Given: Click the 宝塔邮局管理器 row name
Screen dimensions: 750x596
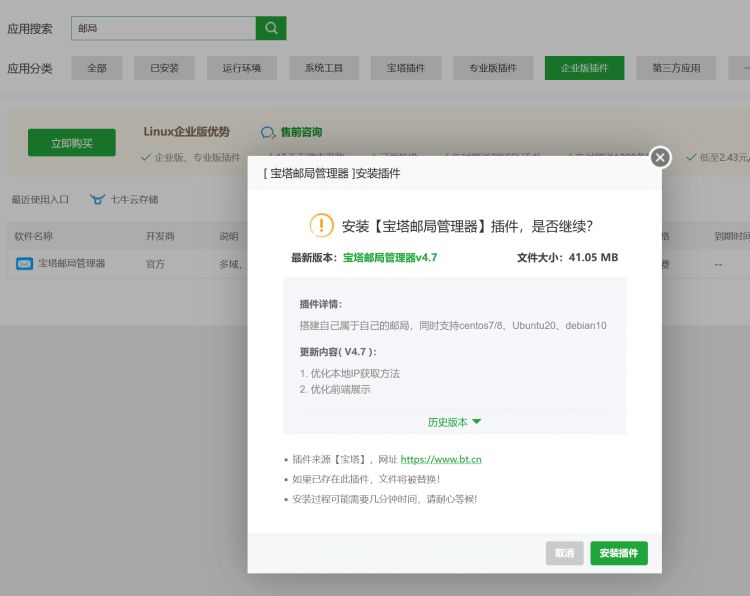Looking at the screenshot, I should click(x=72, y=264).
